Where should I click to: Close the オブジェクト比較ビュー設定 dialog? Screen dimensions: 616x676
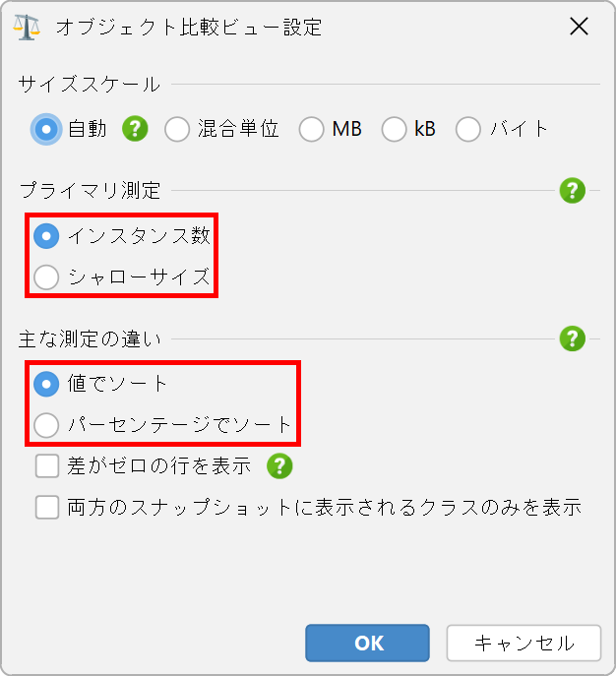coord(580,27)
